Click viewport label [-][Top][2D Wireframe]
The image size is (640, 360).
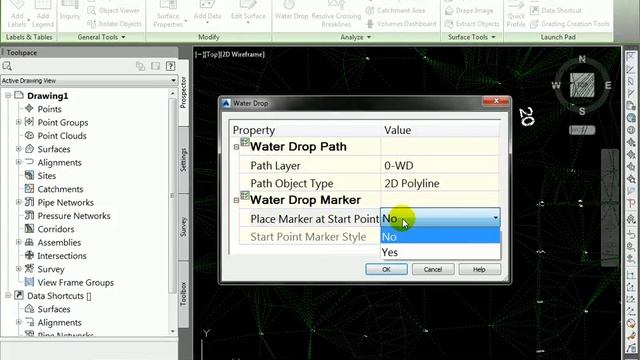(x=230, y=54)
